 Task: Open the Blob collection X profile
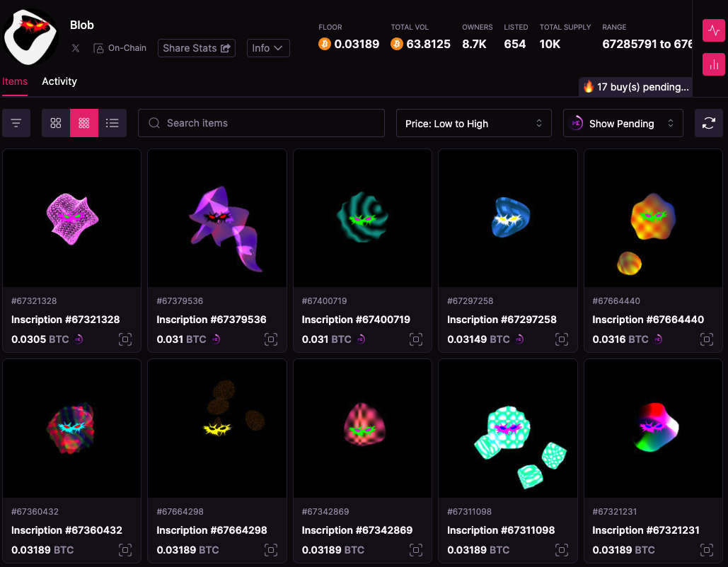(x=76, y=48)
